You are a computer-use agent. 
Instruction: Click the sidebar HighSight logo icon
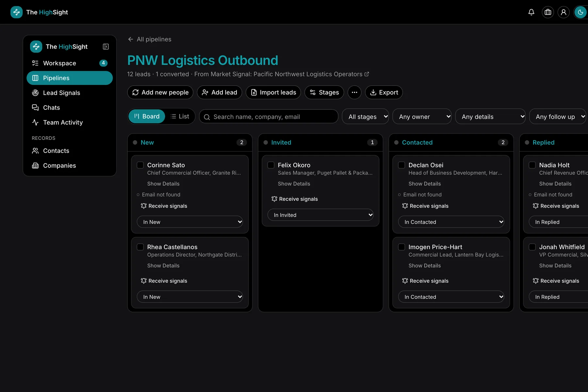click(x=36, y=47)
